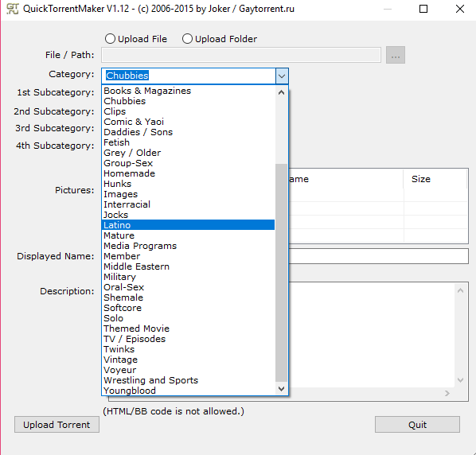The height and width of the screenshot is (455, 476).
Task: Click the category list scroll-up arrow
Action: coord(282,92)
